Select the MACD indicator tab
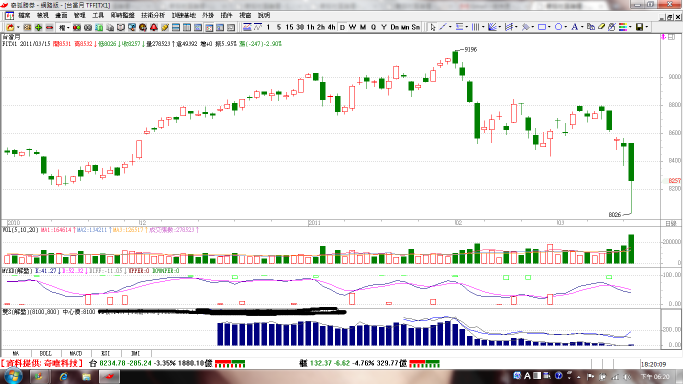 click(76, 354)
